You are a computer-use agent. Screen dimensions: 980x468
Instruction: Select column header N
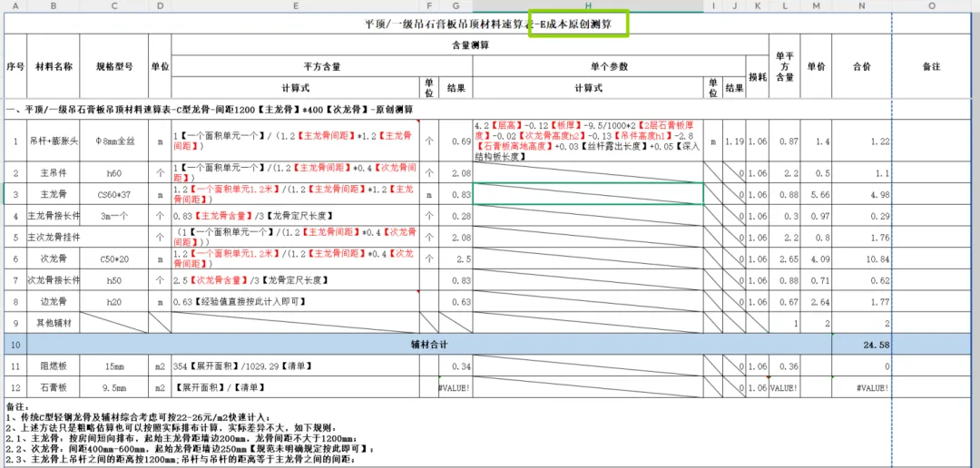[862, 5]
